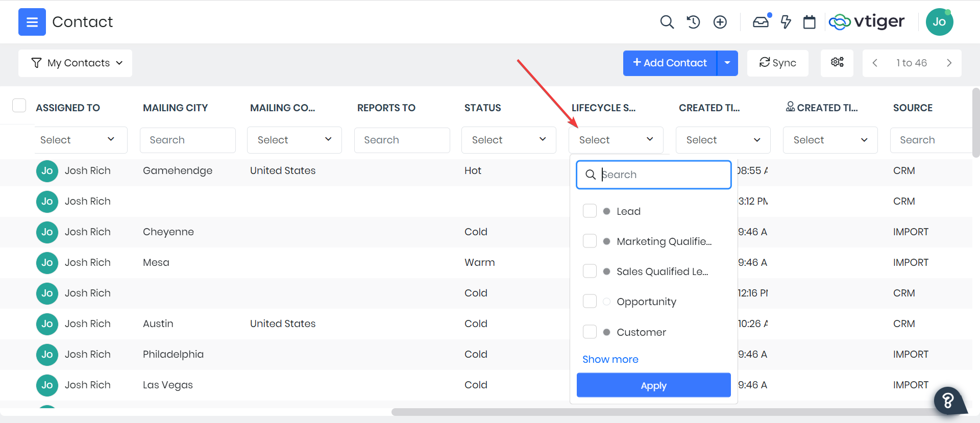980x423 pixels.
Task: Click Show more lifecycle stages link
Action: click(x=610, y=359)
